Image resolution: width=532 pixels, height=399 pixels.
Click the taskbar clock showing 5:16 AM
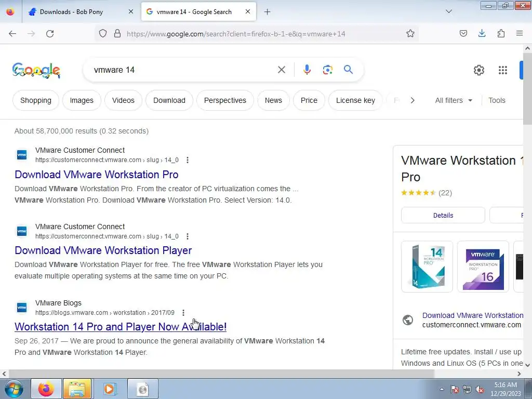506,389
